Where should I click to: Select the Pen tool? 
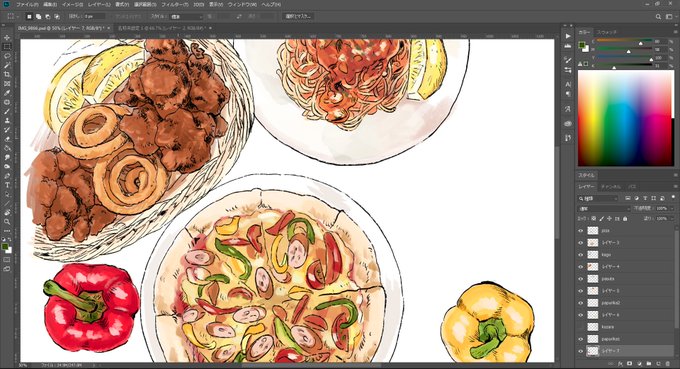click(7, 176)
